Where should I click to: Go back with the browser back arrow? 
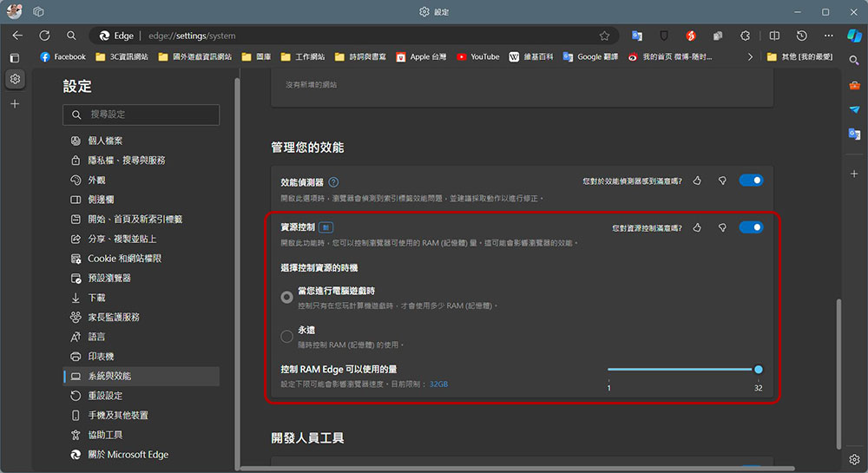(x=17, y=36)
